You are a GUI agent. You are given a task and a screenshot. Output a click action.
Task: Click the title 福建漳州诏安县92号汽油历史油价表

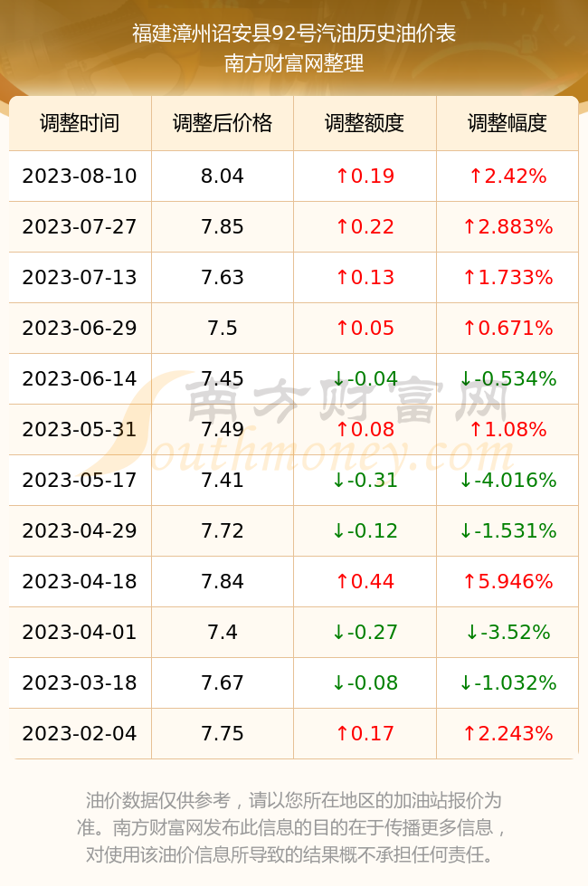[x=294, y=33]
